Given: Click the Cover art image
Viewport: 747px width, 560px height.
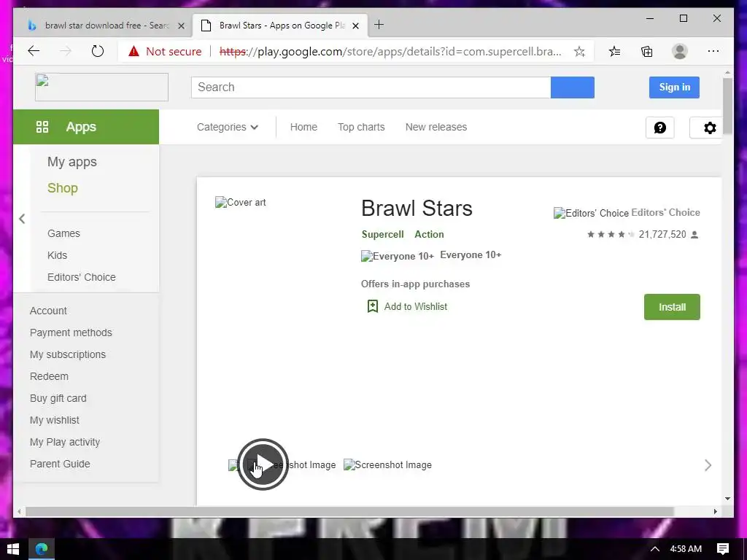Looking at the screenshot, I should click(x=241, y=203).
